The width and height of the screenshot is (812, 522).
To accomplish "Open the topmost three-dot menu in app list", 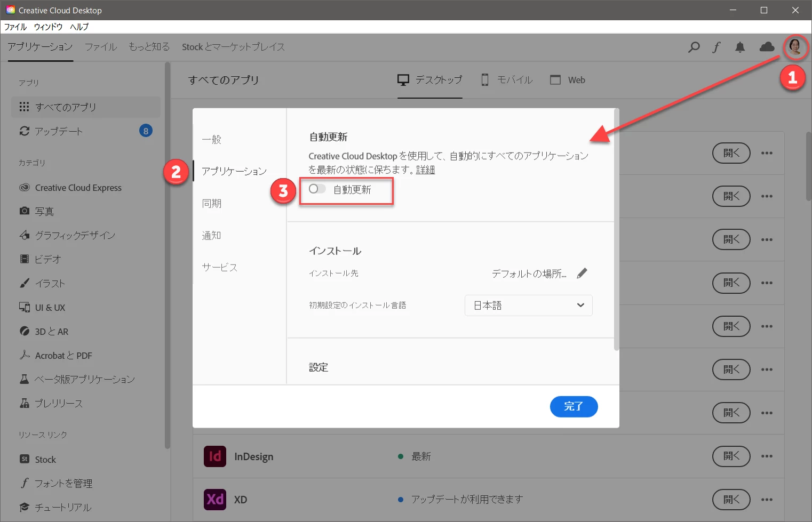I will pyautogui.click(x=767, y=153).
